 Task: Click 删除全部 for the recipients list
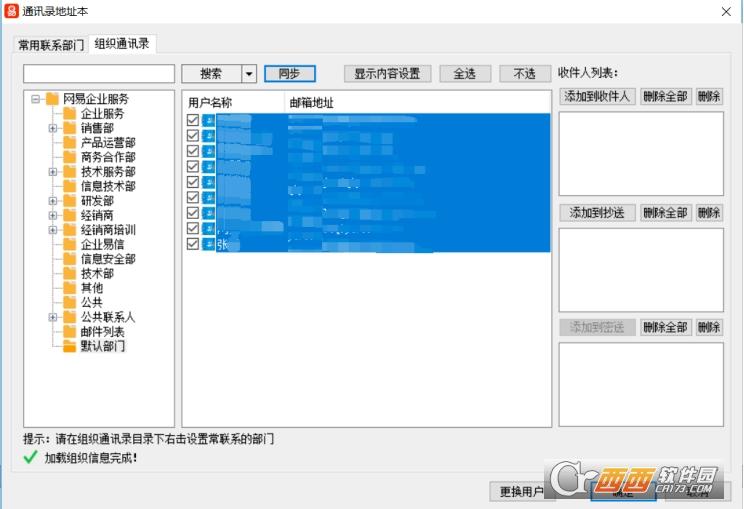(x=666, y=97)
